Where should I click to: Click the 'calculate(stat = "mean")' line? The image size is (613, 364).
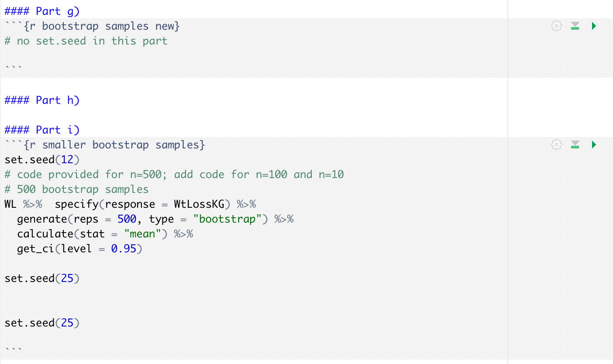105,234
